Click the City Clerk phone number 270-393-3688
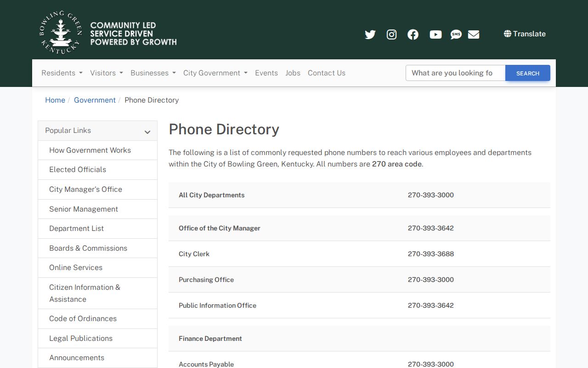The width and height of the screenshot is (588, 368). point(431,254)
